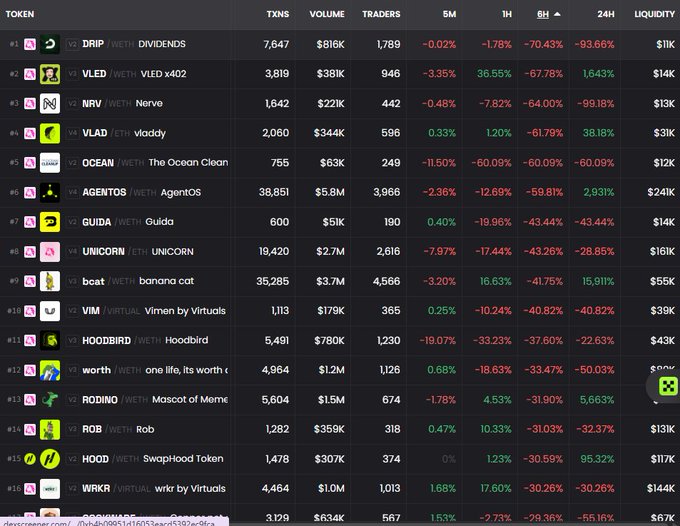Image resolution: width=680 pixels, height=526 pixels.
Task: Sort table by TRADERS column header
Action: 381,14
